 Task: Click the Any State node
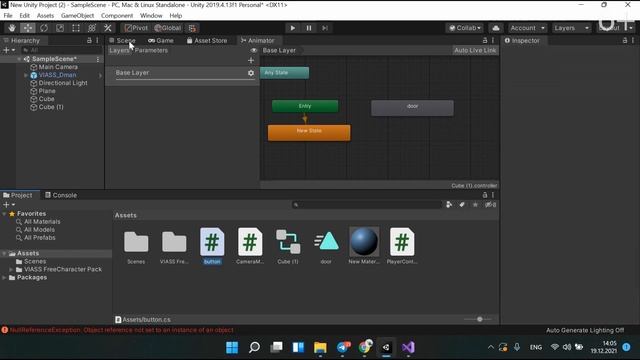(x=284, y=73)
